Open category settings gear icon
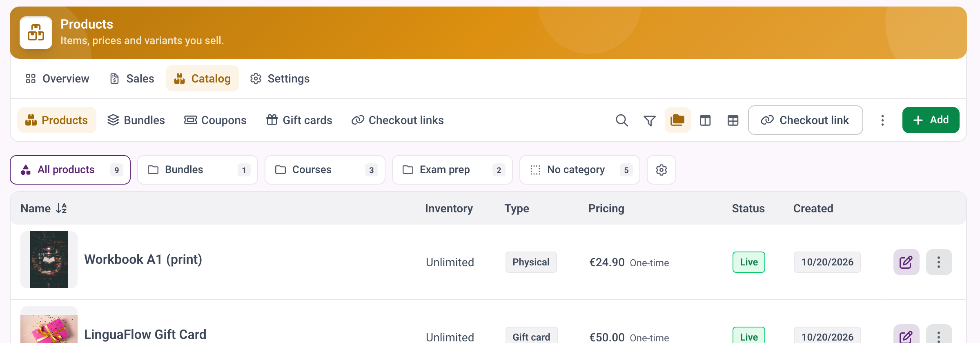The image size is (980, 343). (x=661, y=170)
